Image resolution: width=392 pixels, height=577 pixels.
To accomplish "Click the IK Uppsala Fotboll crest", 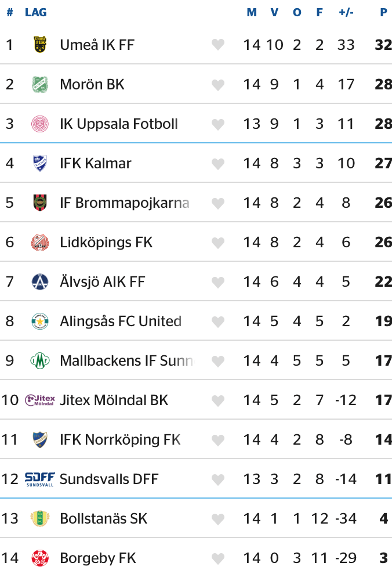I will pyautogui.click(x=40, y=124).
